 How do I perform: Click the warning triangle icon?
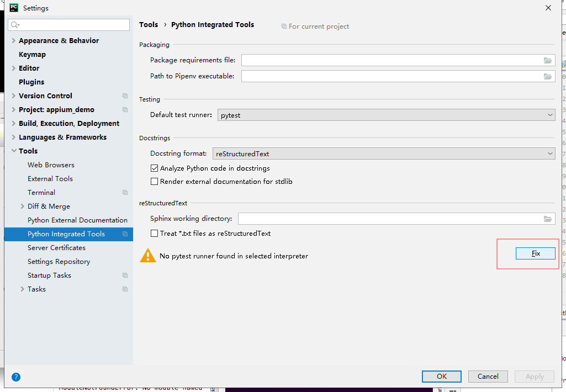point(147,256)
